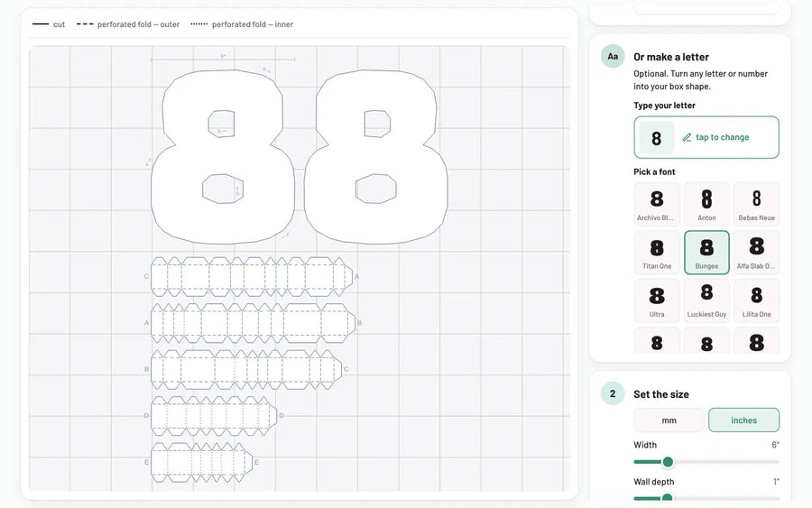Click the Width slider handle
The height and width of the screenshot is (508, 812).
coord(668,461)
